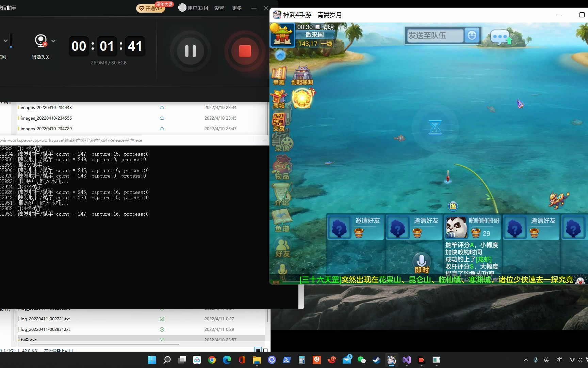Click the hourglass icon in the water
The image size is (588, 368).
tap(435, 127)
